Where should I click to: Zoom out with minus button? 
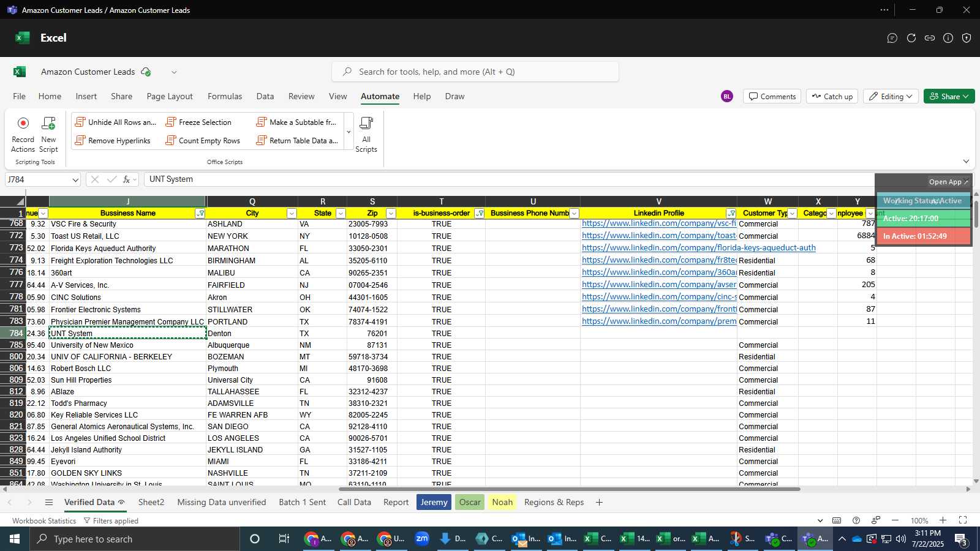(895, 520)
